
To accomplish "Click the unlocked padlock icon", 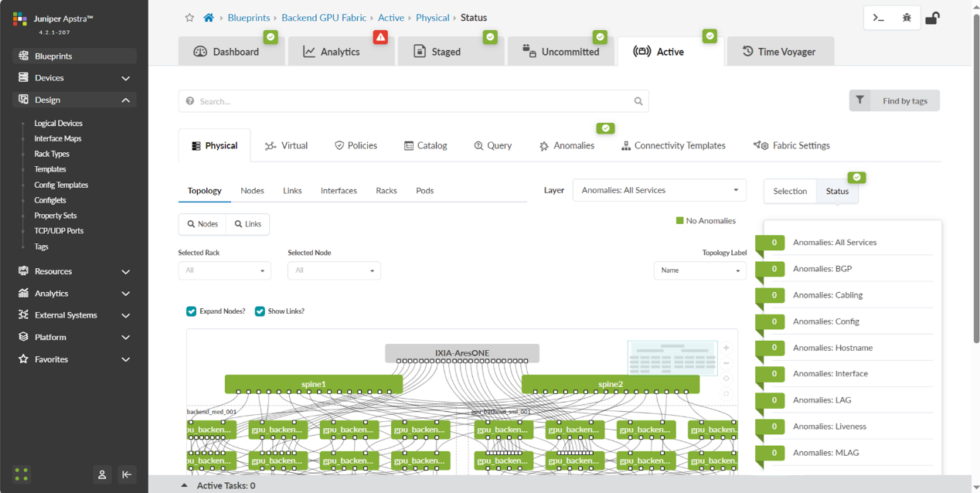I will 932,18.
